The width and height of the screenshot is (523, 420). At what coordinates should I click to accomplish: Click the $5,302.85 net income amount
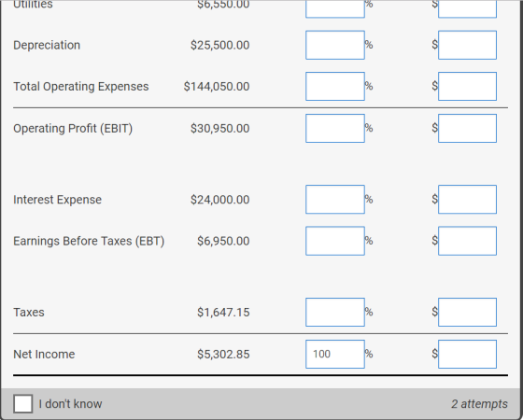click(223, 354)
